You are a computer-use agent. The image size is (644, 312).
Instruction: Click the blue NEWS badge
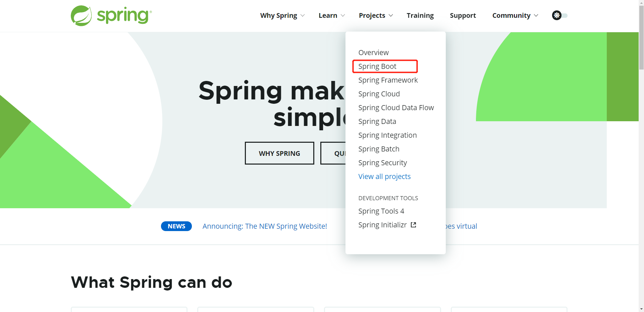(176, 226)
